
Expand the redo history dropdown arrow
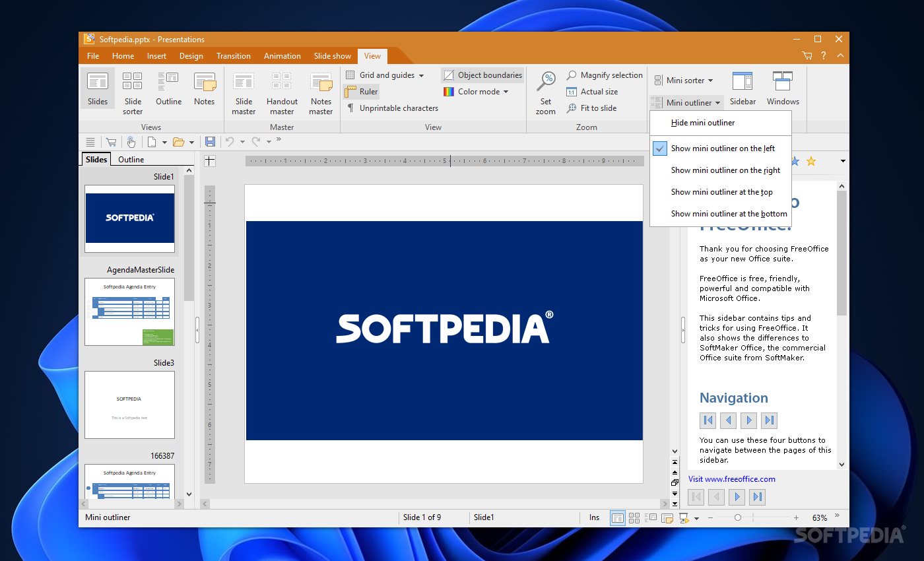269,143
